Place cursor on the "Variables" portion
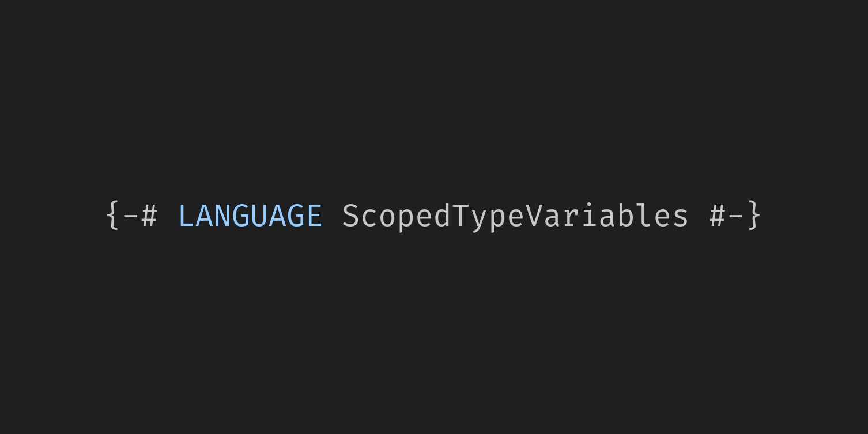 pyautogui.click(x=607, y=216)
